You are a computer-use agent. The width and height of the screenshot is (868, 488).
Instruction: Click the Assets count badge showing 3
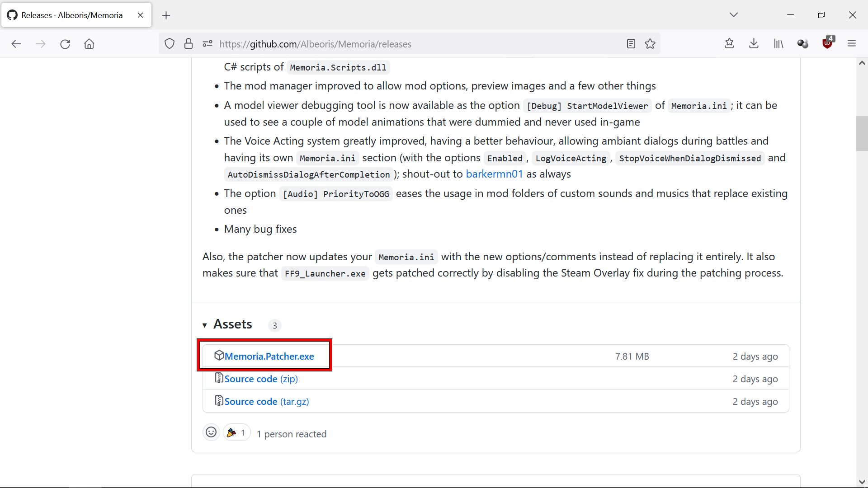point(275,325)
